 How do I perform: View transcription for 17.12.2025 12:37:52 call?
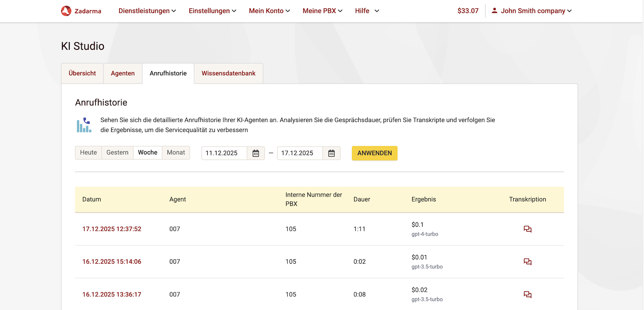click(527, 229)
